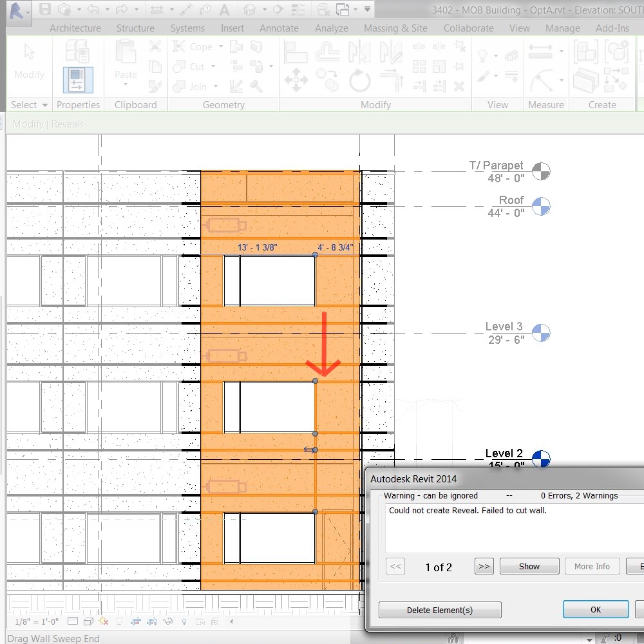The width and height of the screenshot is (644, 644).
Task: Toggle the sun path icon in view bar
Action: [104, 621]
